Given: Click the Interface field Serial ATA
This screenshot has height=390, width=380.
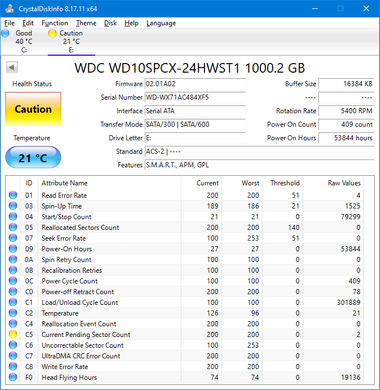Looking at the screenshot, I should [195, 111].
